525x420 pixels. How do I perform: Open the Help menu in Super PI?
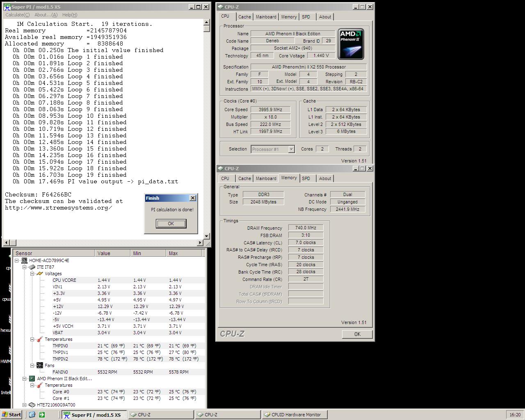[x=70, y=15]
